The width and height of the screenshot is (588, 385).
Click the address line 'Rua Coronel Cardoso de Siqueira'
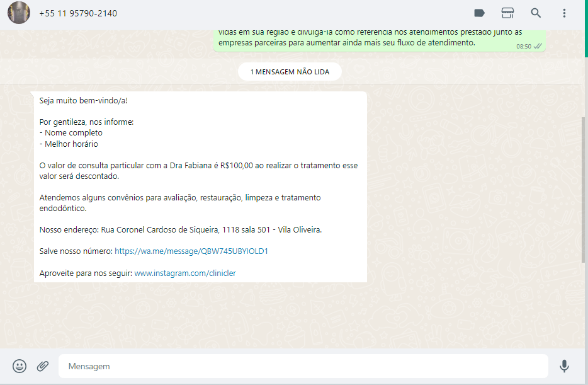point(160,229)
